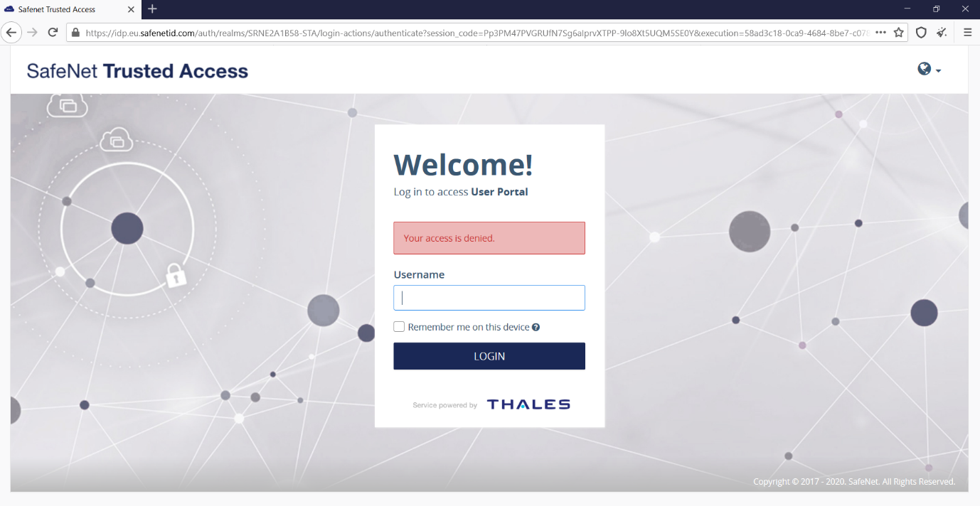This screenshot has height=506, width=980.
Task: Select the Safenet Trusted Access tab
Action: [x=69, y=9]
